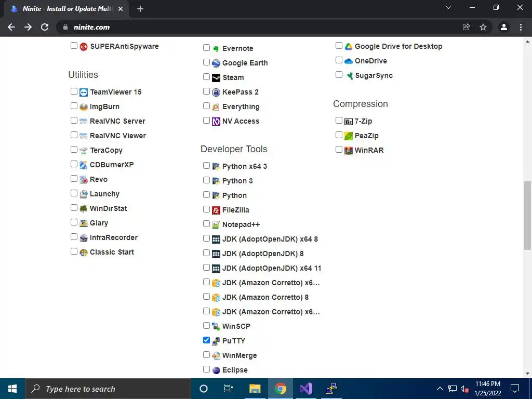
Task: Click the NV Access icon
Action: click(x=216, y=122)
